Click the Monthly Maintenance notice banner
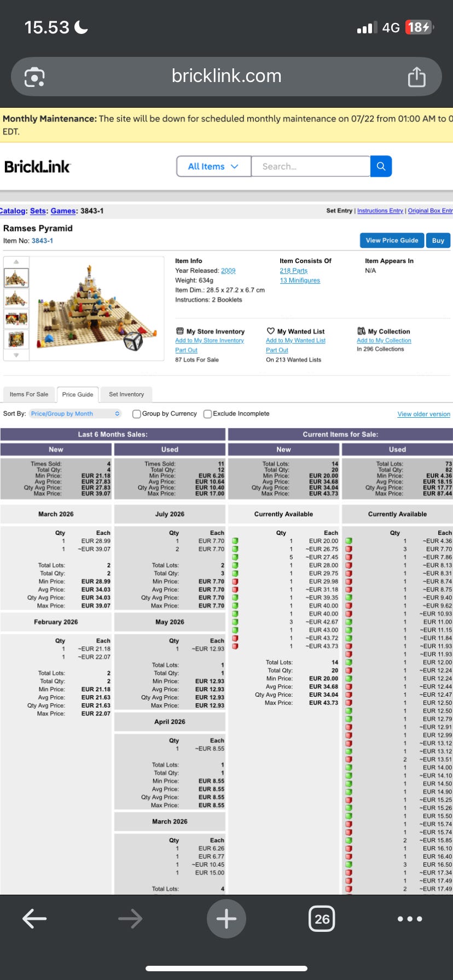This screenshot has width=453, height=980. [226, 125]
